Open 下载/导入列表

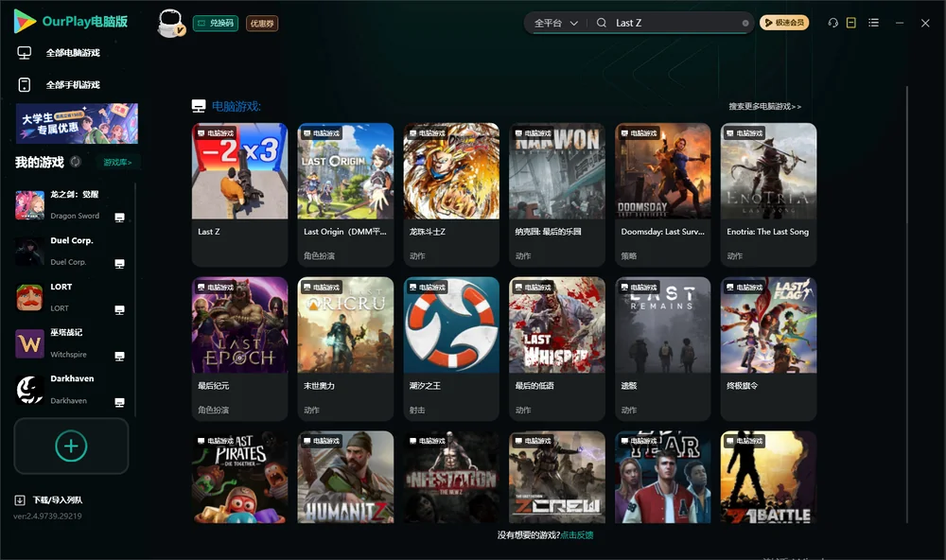48,500
